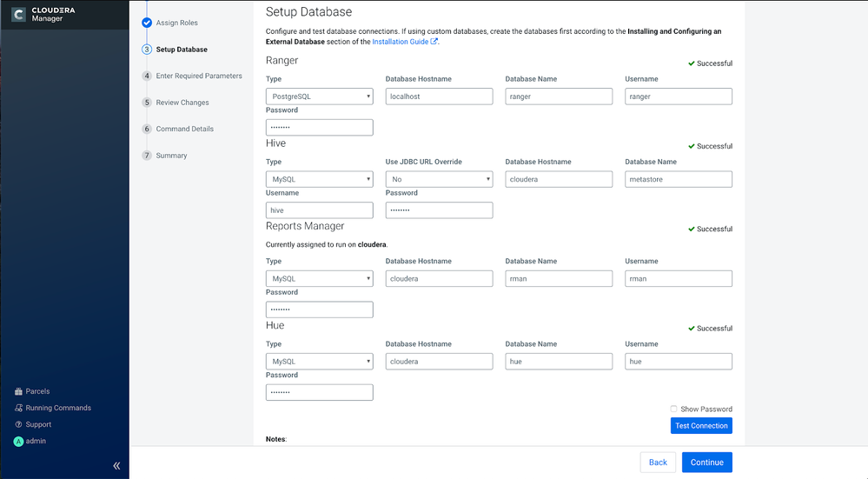Open Parcels from the sidebar icon
This screenshot has width=868, height=479.
coord(18,391)
